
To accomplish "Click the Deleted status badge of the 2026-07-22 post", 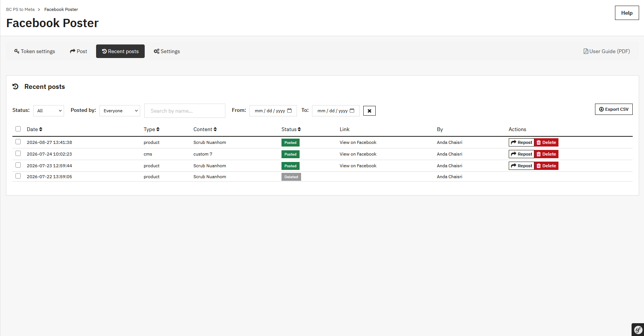I will click(291, 177).
